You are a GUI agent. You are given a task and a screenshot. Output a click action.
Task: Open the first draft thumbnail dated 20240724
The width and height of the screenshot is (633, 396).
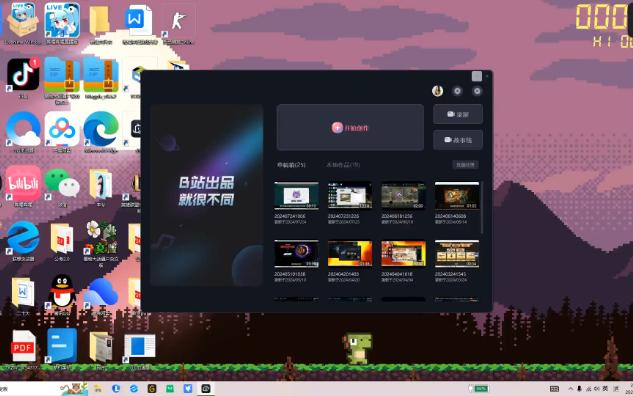pos(296,196)
